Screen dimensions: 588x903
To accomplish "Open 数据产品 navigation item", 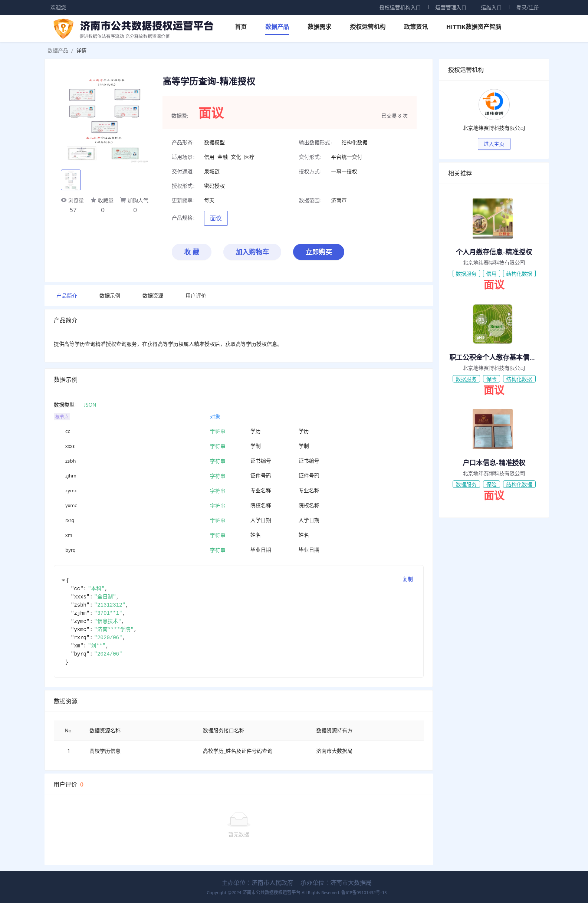I will (x=277, y=27).
